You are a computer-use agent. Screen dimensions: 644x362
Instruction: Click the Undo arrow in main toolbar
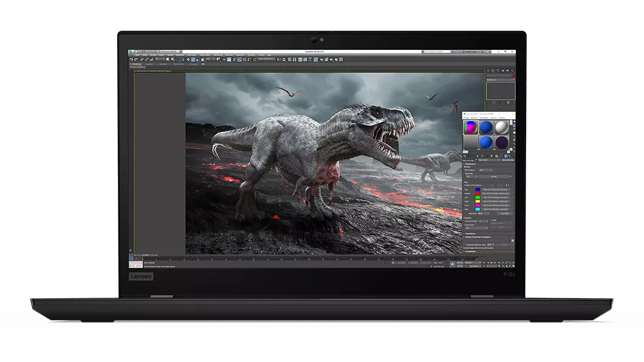point(131,60)
